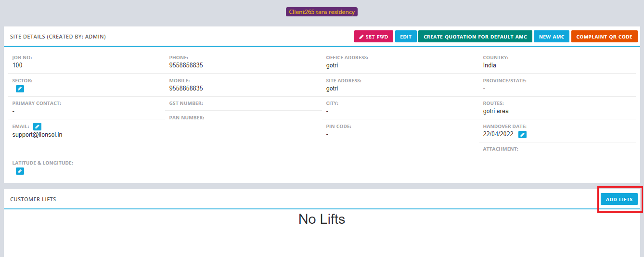Edit the Sector field pencil icon
The height and width of the screenshot is (257, 644).
pyautogui.click(x=20, y=89)
